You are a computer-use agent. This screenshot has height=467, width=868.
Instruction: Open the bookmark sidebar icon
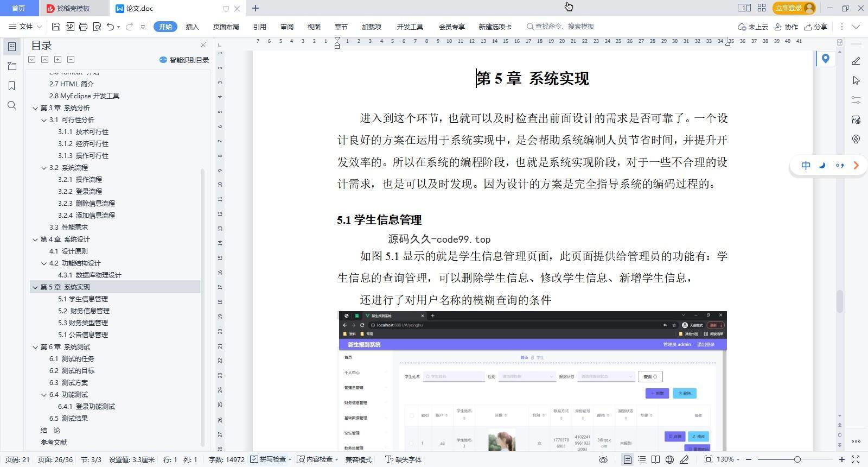pyautogui.click(x=12, y=86)
